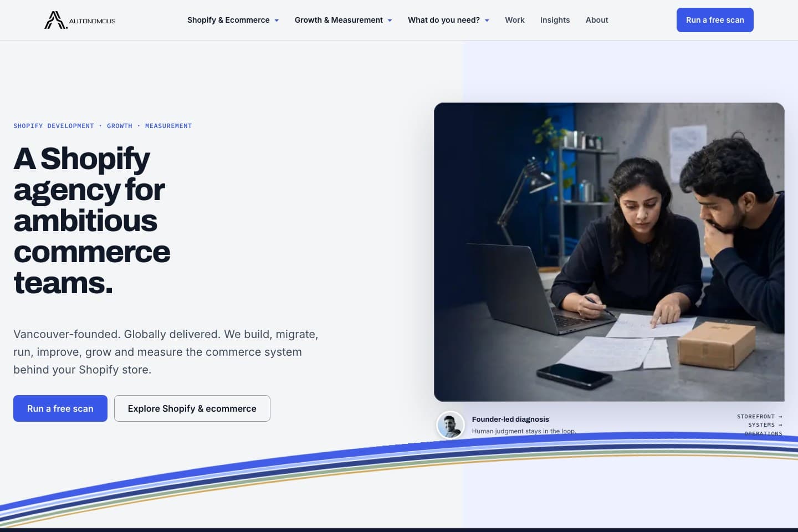Expand the Shopify & Ecommerce dropdown arrow
798x532 pixels.
277,21
